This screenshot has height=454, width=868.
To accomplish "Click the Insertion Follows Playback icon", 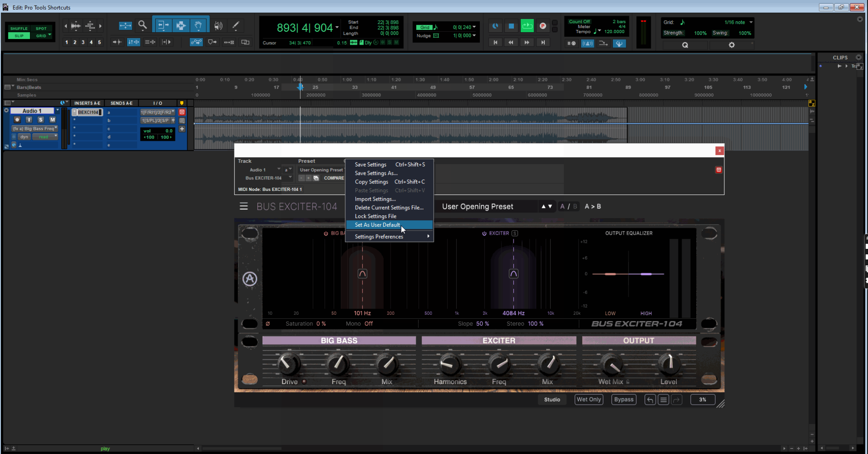I will 167,42.
